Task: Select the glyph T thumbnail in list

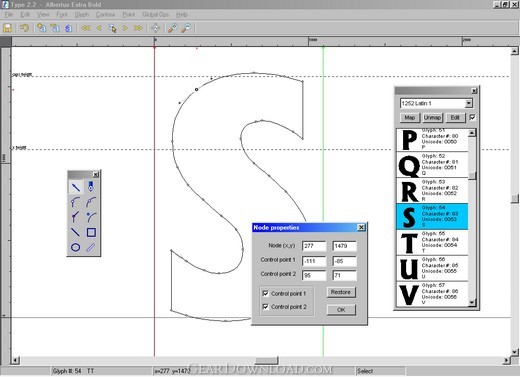Action: (409, 243)
